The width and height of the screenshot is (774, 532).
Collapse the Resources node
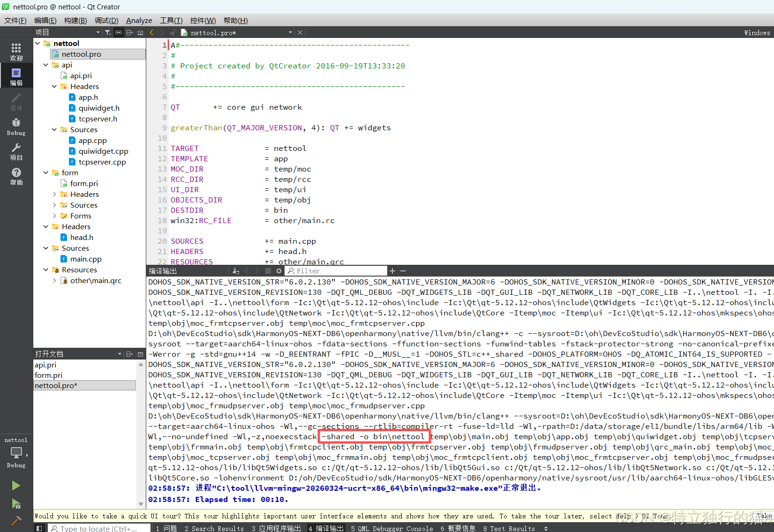click(46, 270)
